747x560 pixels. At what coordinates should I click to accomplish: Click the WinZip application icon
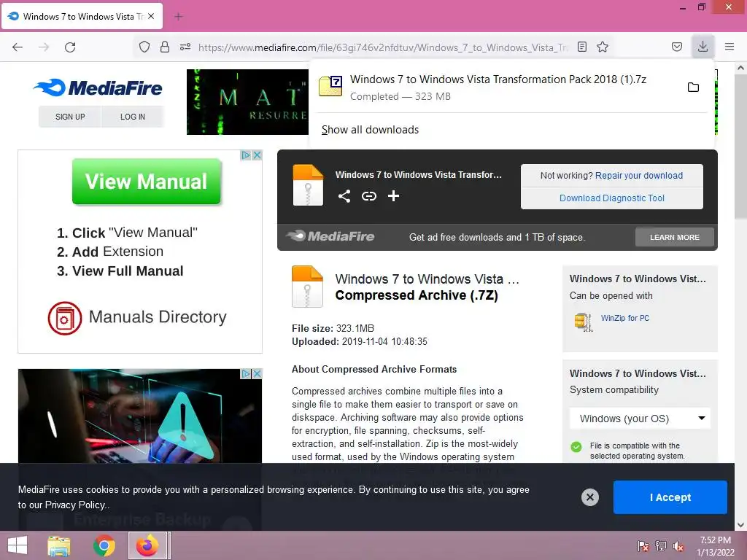[584, 322]
